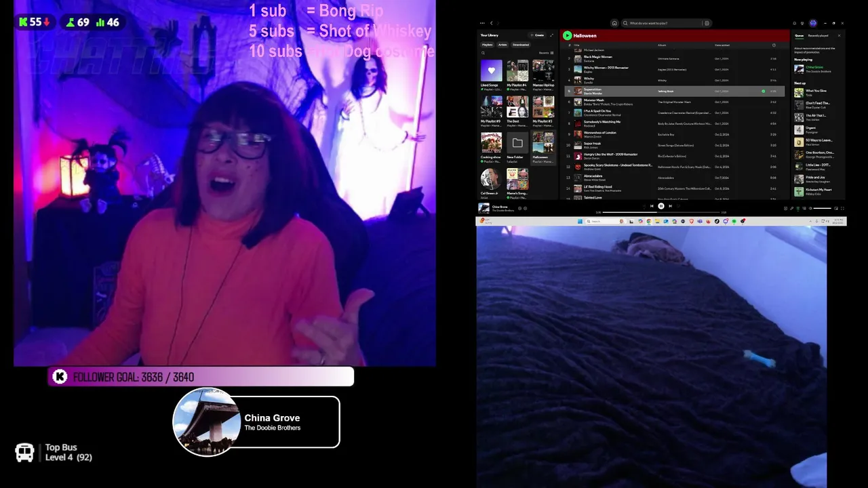The image size is (868, 488).
Task: Open New Folder in Spotify library
Action: click(517, 147)
